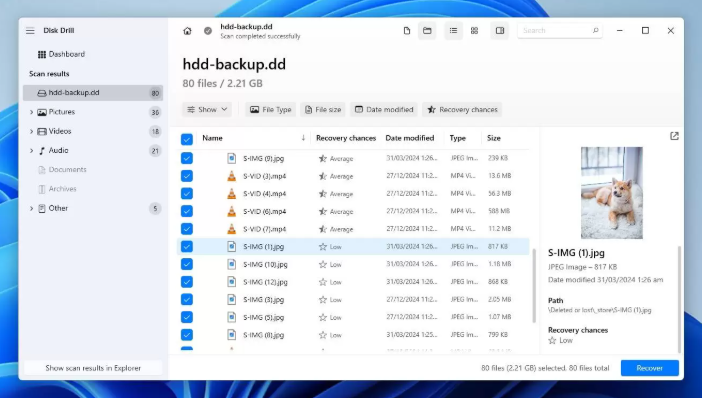Click the preview panel vertical scrollbar

(x=680, y=299)
